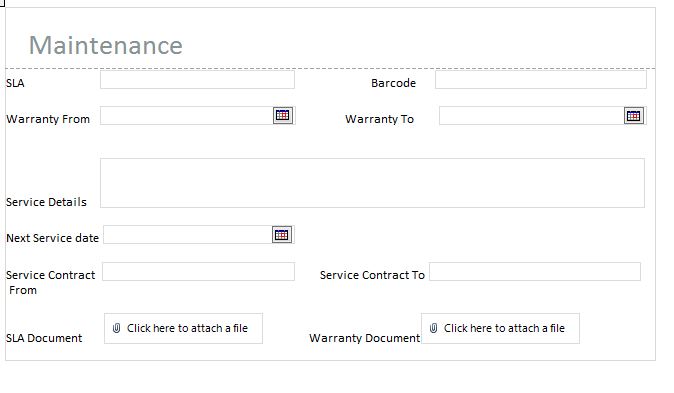
Task: Attach a file to Warranty Document
Action: [x=500, y=329]
